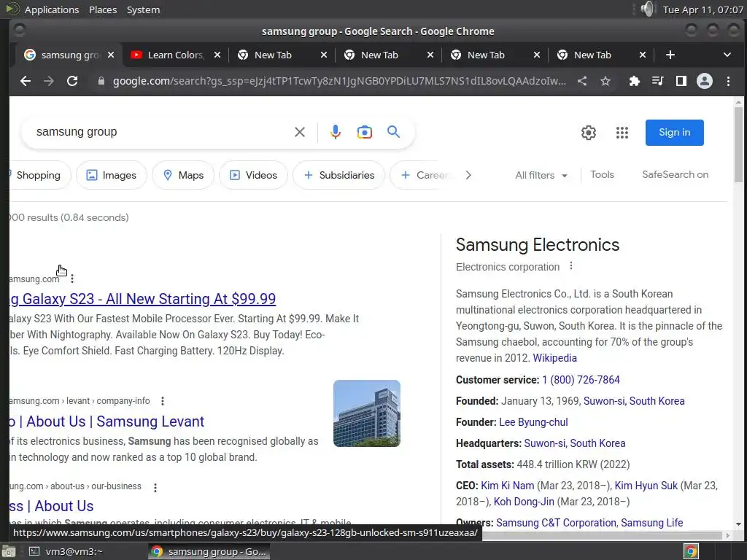Open the Headquarters Suwon-si, South Korea link
This screenshot has width=747, height=560.
pyautogui.click(x=575, y=443)
